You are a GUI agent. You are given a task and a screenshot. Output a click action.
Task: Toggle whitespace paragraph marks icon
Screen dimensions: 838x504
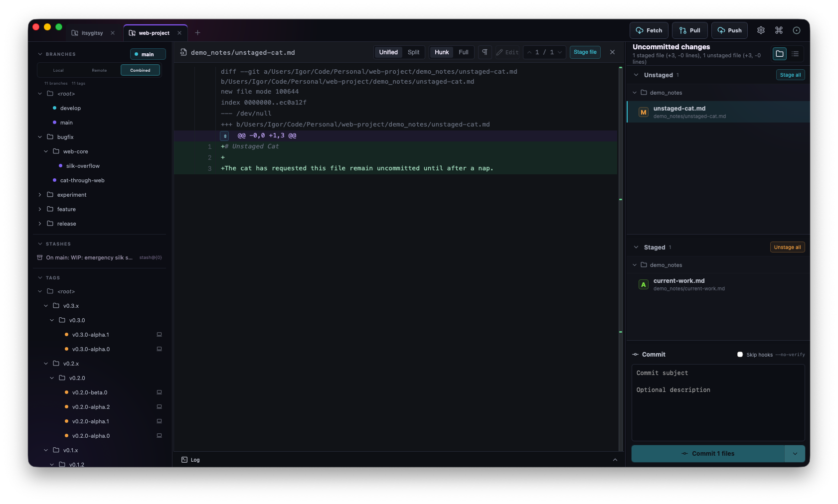pos(485,52)
